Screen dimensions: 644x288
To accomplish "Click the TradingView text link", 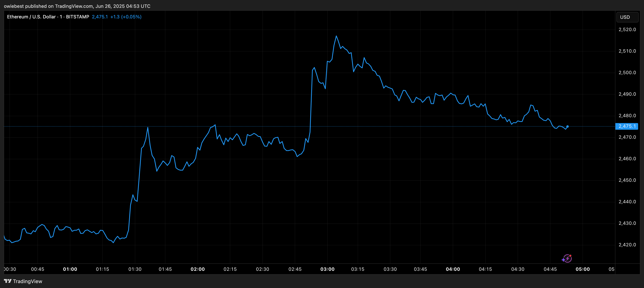I will (x=27, y=281).
